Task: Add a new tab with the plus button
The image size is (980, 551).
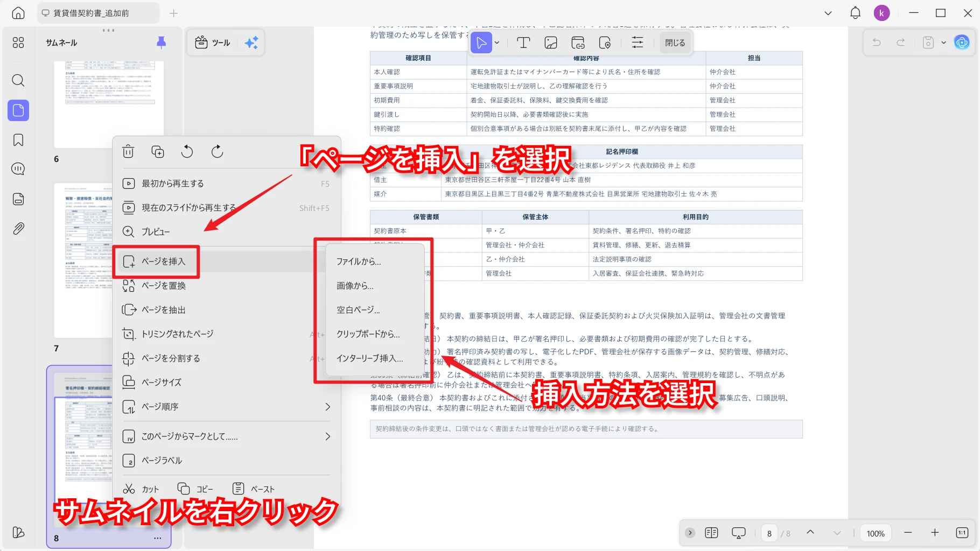Action: coord(173,13)
